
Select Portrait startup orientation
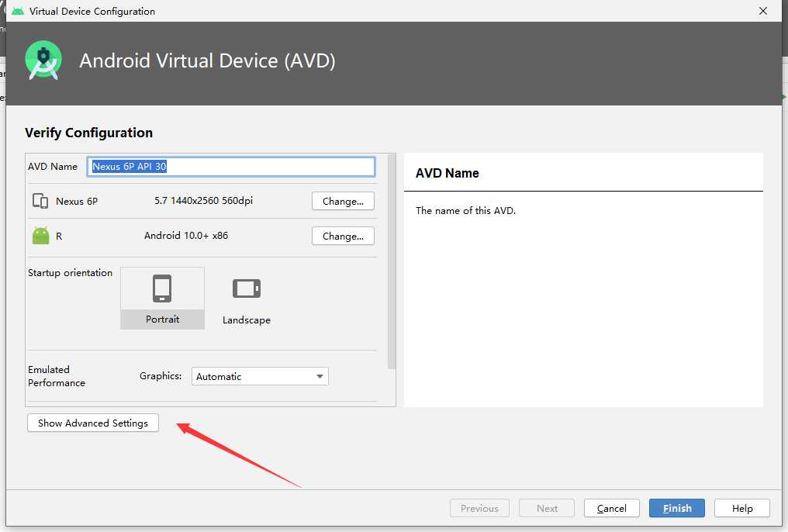pyautogui.click(x=162, y=298)
